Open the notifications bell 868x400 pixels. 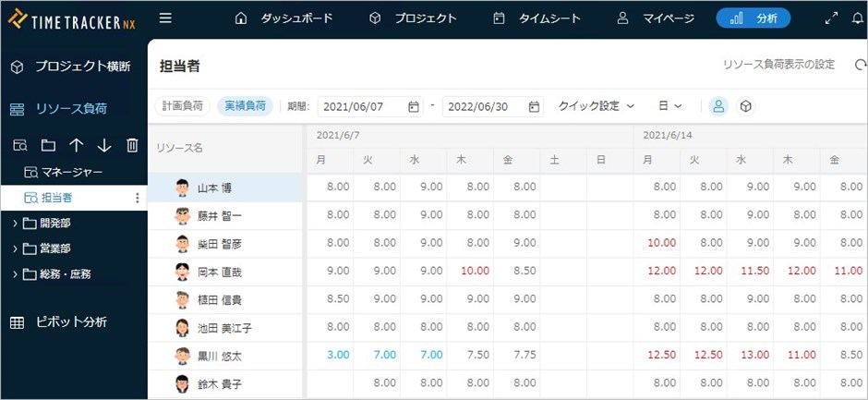(856, 18)
